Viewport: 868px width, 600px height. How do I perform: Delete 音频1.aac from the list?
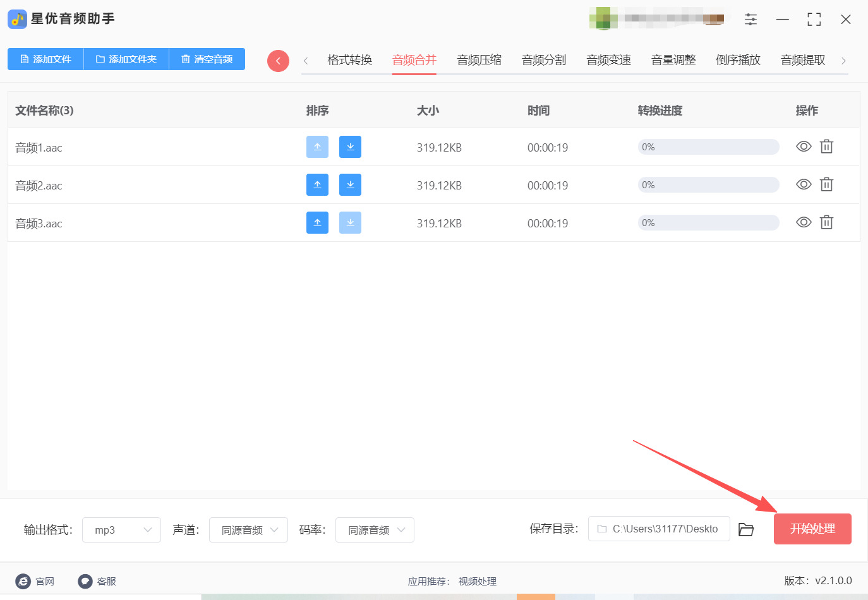pos(826,147)
